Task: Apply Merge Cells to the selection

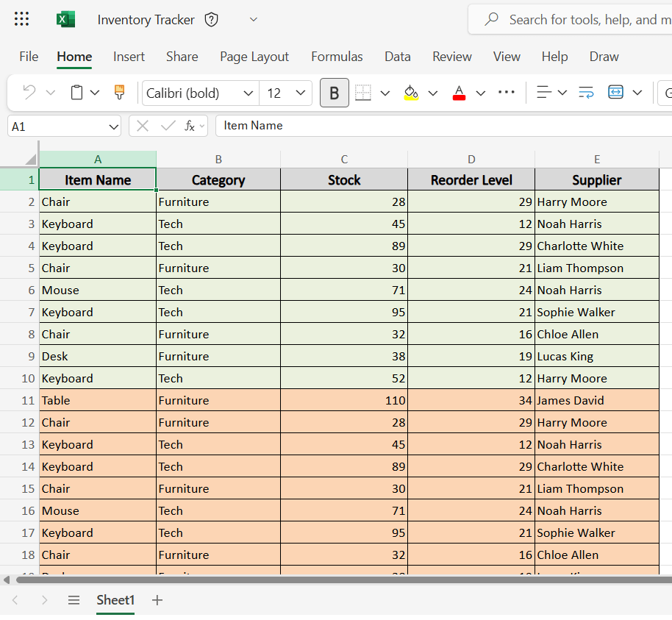Action: 616,93
